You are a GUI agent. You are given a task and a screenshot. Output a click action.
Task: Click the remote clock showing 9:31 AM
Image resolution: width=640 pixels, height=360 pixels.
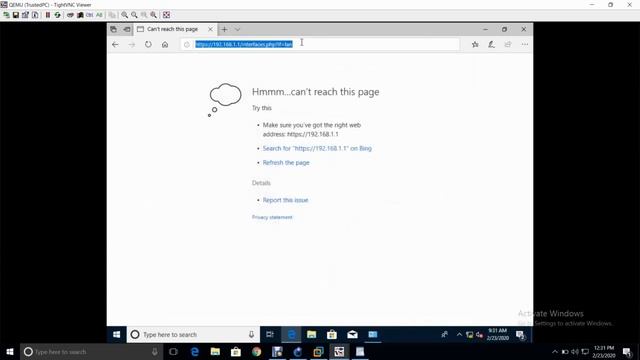click(498, 334)
